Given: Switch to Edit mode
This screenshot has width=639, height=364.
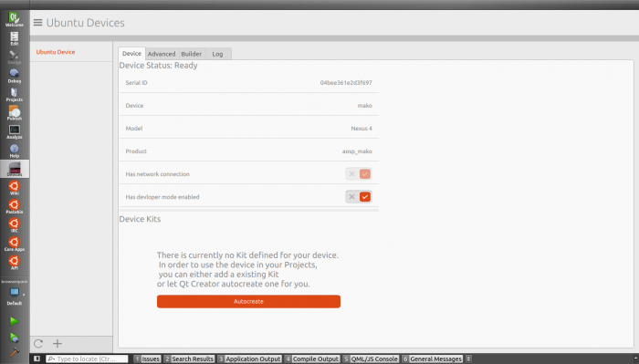Looking at the screenshot, I should pos(15,38).
